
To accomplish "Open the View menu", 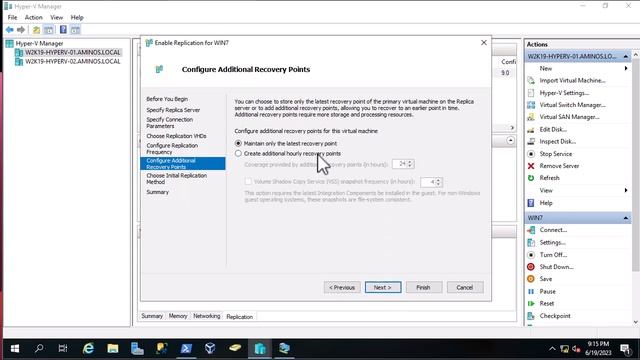I will point(56,18).
